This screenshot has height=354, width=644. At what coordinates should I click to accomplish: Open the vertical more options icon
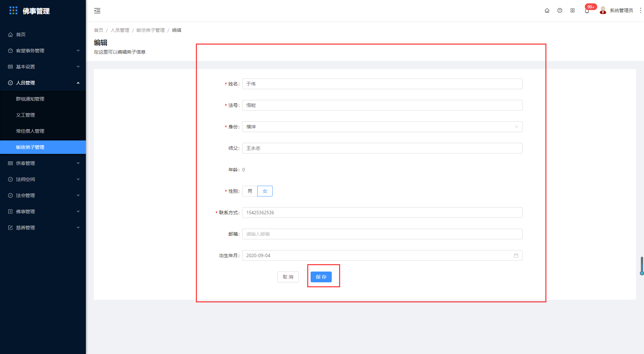click(640, 11)
